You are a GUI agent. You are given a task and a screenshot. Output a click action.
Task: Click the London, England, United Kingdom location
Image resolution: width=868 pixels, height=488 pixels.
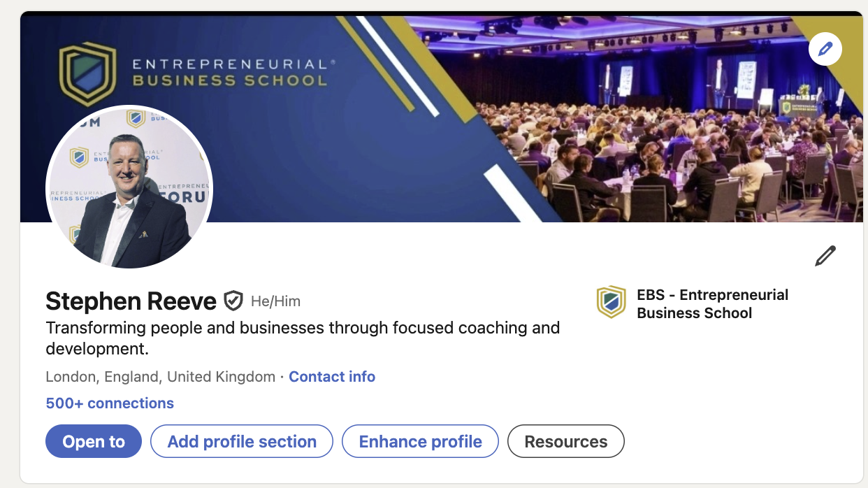[160, 377]
